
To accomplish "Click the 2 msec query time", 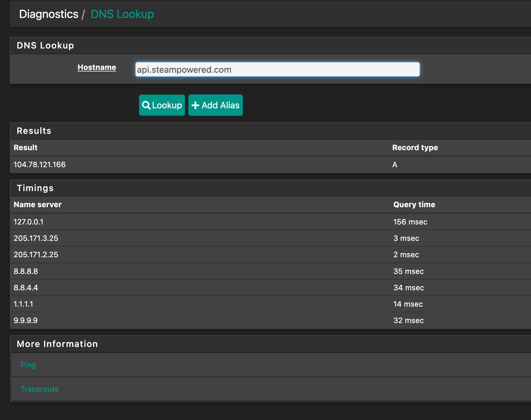I will pos(406,255).
